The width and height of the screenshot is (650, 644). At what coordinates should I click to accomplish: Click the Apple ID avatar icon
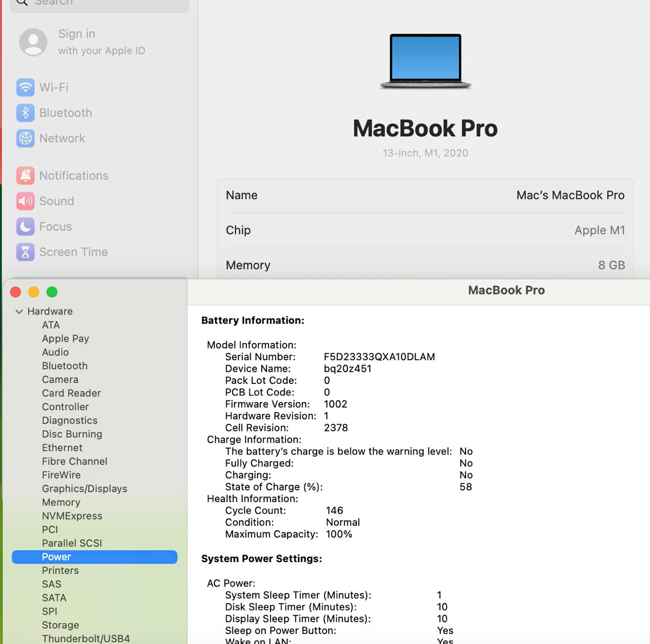coord(33,42)
